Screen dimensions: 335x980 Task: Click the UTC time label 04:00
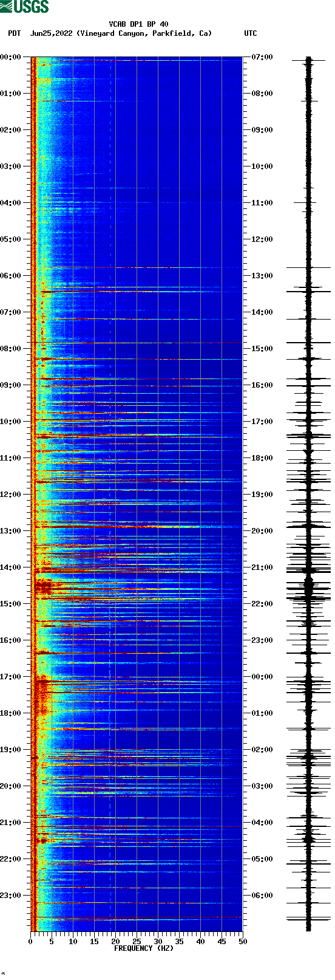[262, 823]
